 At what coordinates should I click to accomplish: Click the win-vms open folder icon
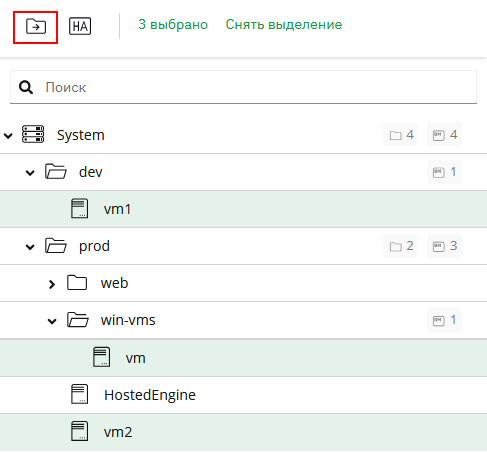78,320
